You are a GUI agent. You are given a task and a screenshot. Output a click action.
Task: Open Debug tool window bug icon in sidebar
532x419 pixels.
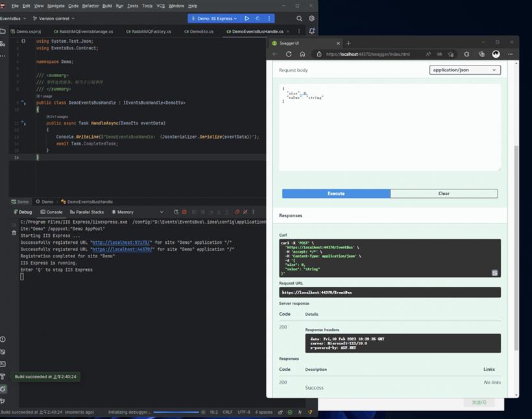tap(3, 389)
